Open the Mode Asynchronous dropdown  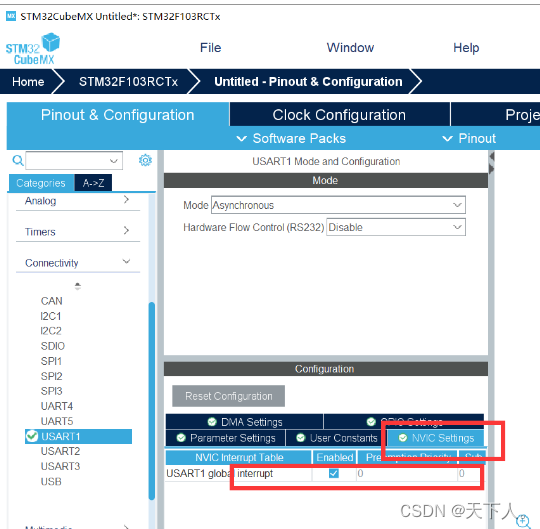(x=338, y=205)
